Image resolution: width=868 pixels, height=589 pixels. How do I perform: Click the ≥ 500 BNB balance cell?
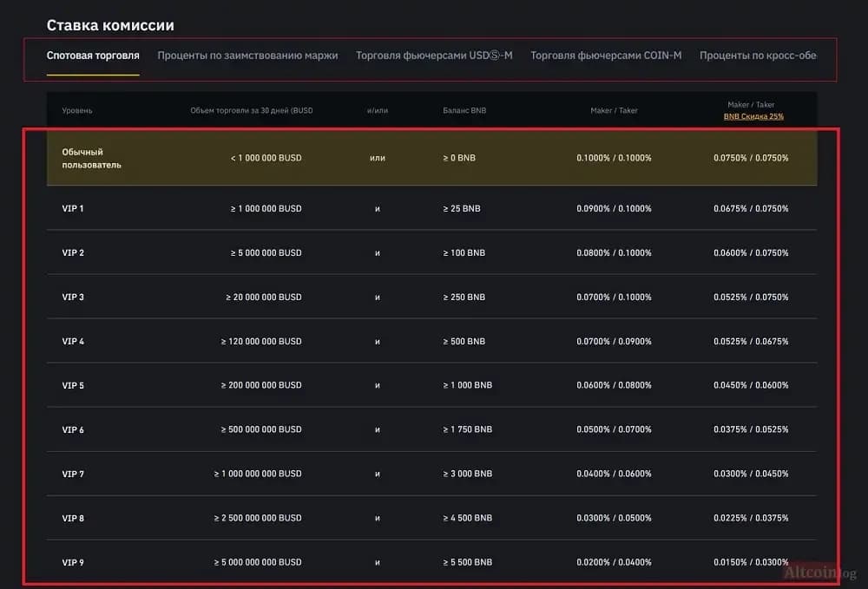(464, 341)
